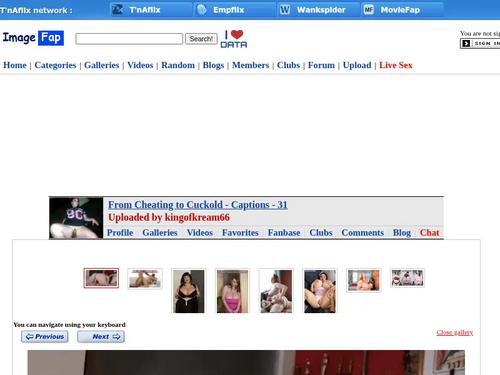Open the Forum navigation link
500x375 pixels.
click(321, 65)
